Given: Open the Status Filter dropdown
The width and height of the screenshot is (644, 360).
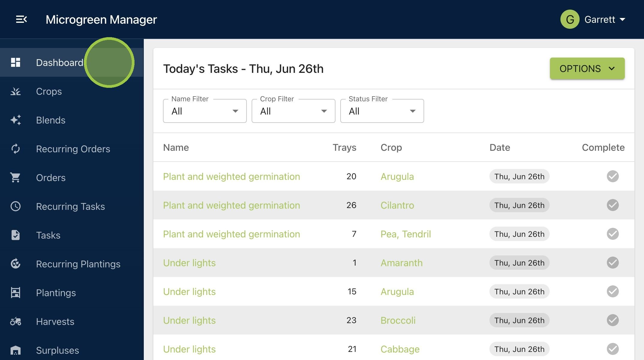Looking at the screenshot, I should tap(382, 111).
